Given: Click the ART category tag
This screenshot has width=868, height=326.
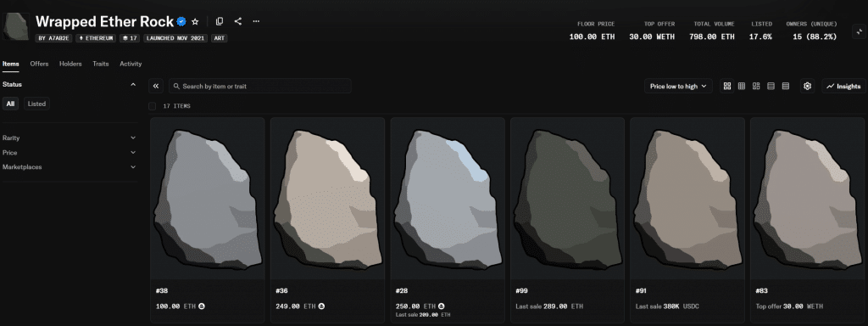Looking at the screenshot, I should tap(220, 38).
